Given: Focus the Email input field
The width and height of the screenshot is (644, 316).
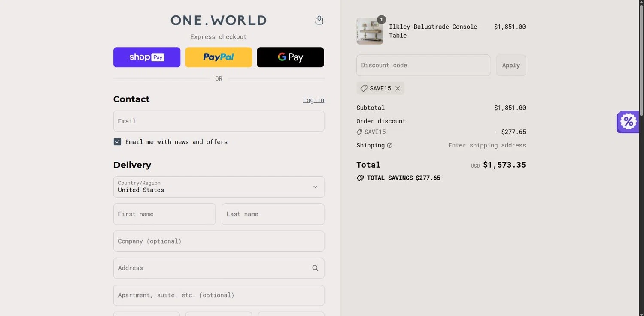Looking at the screenshot, I should tap(219, 121).
